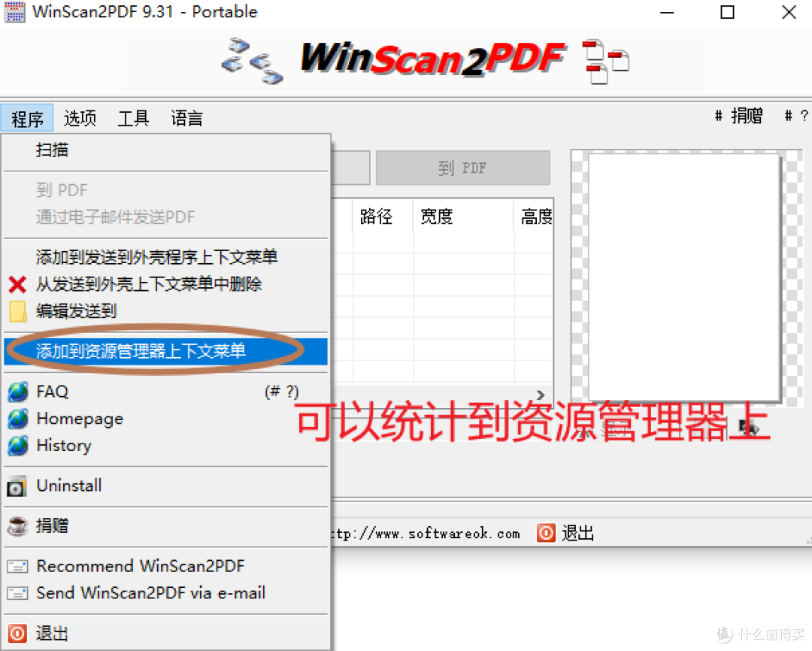812x651 pixels.
Task: Choose 捐赠 in the dropdown menu
Action: [165, 525]
